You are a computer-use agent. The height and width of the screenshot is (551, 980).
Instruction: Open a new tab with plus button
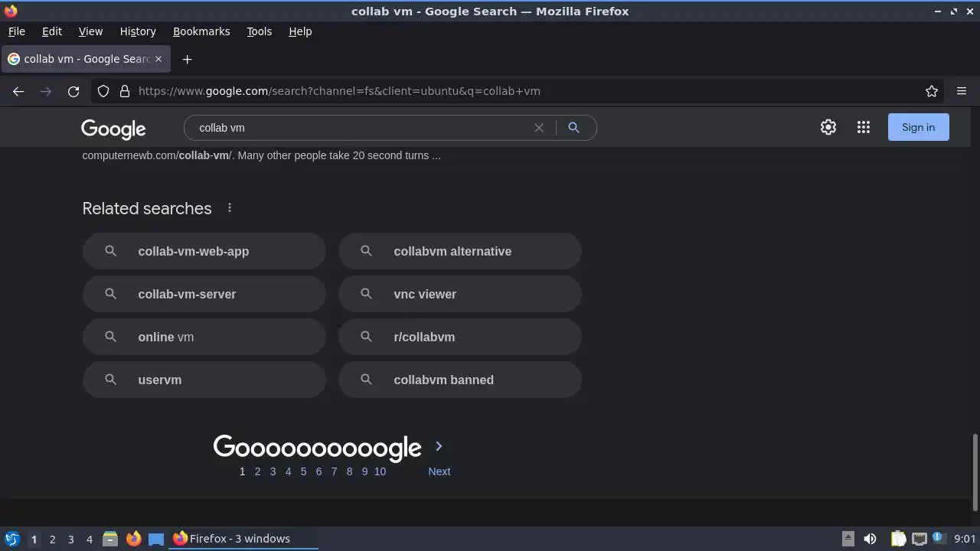[187, 59]
